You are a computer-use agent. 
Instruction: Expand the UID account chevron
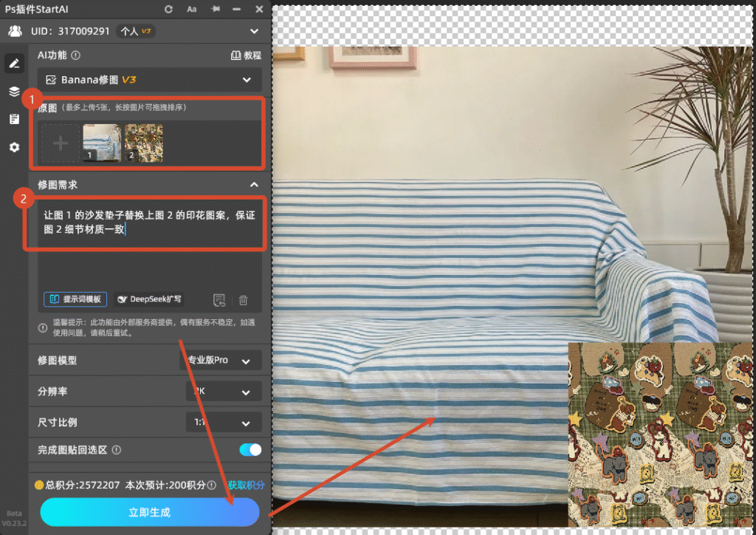(254, 31)
